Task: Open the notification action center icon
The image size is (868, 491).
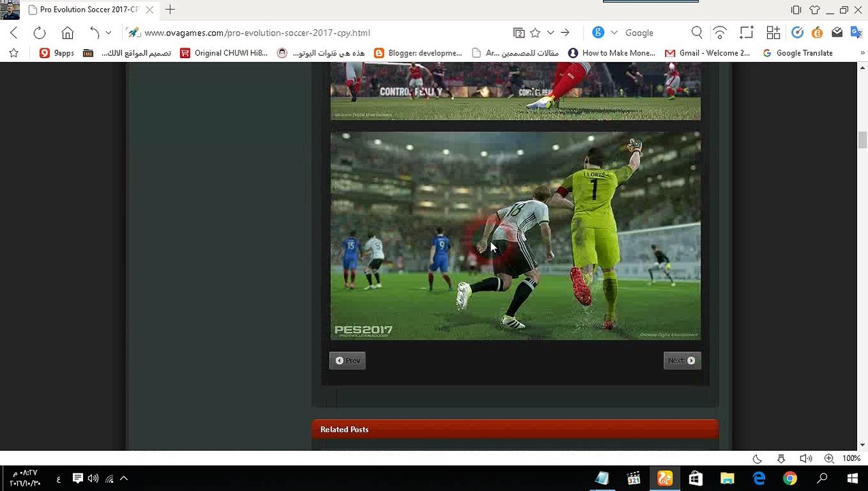Action: (78, 478)
